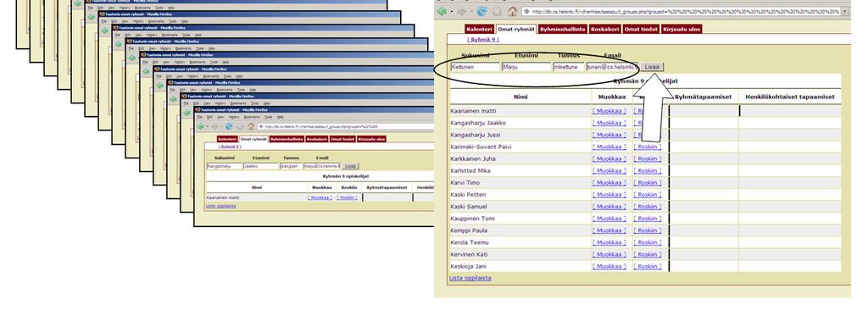Click Roskiin for Kervinen Kati
This screenshot has width=868, height=316.
coord(647,254)
